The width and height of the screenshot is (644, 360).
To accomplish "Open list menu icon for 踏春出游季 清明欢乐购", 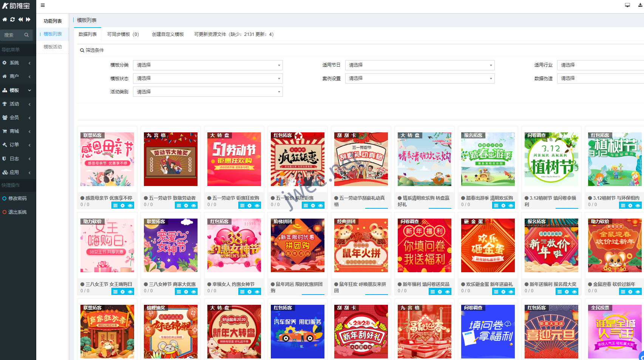I will coord(496,206).
